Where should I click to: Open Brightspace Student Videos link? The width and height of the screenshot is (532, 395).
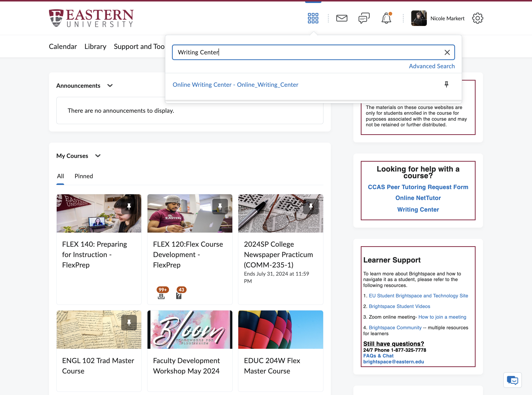pos(399,307)
